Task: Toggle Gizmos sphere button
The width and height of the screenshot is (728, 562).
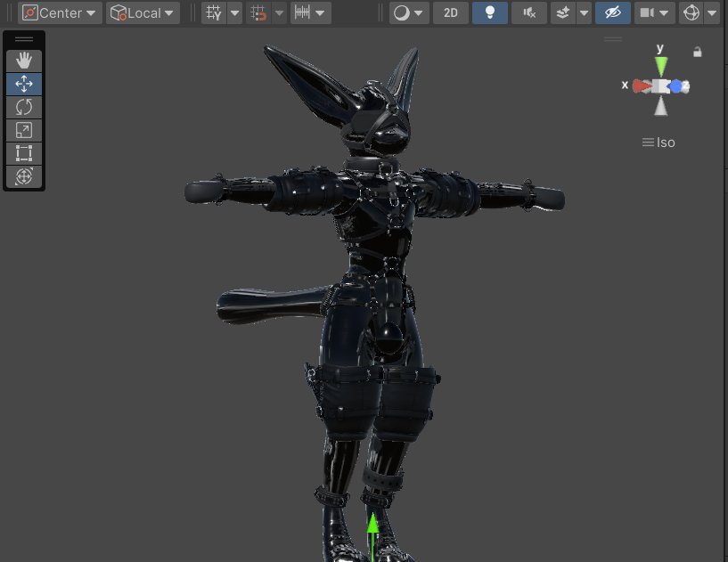Action: click(x=691, y=13)
